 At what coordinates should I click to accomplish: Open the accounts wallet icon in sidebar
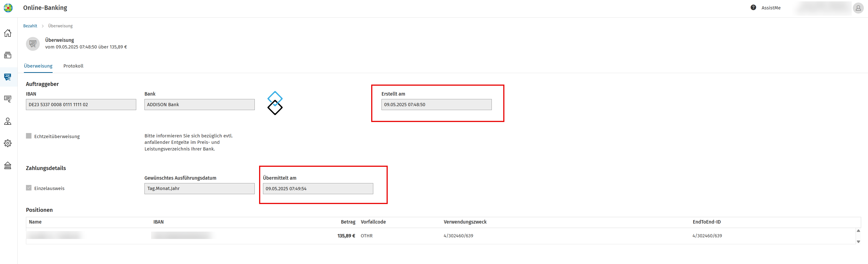8,55
